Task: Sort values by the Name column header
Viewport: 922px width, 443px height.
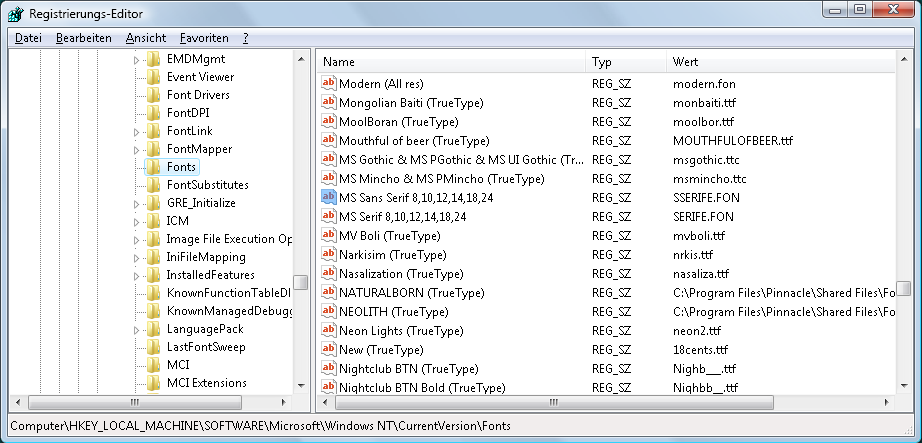Action: 450,62
